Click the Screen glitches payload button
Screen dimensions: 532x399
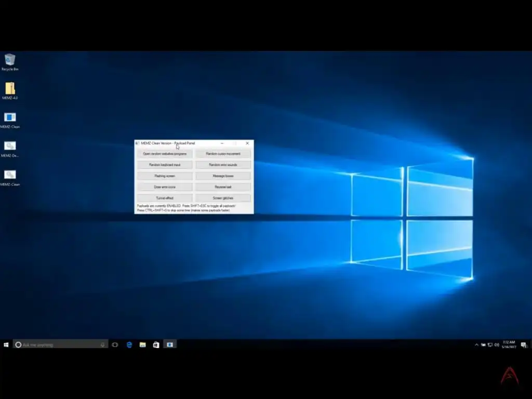click(x=223, y=198)
